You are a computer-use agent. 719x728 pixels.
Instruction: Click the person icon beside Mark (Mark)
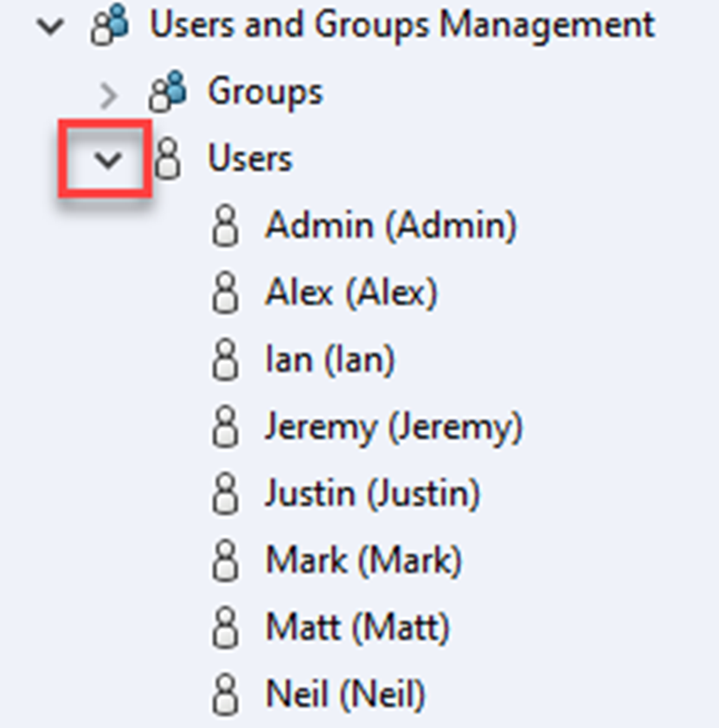coord(227,560)
